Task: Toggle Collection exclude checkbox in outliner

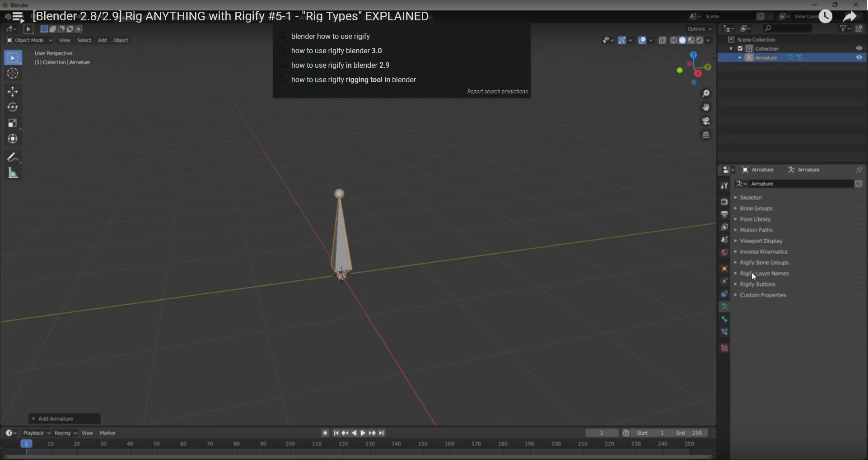Action: coord(740,48)
